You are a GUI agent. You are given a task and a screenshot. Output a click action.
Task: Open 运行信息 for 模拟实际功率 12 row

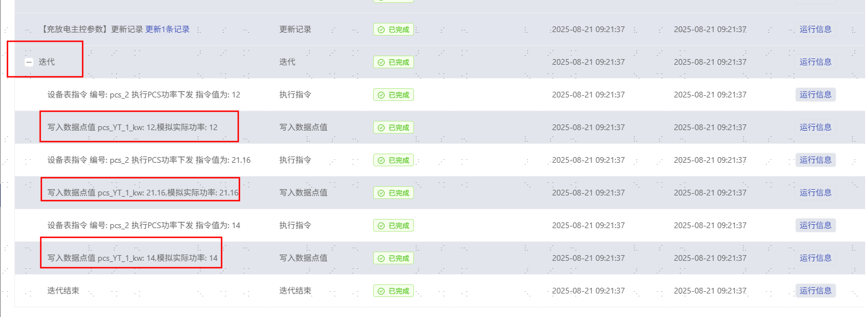815,127
